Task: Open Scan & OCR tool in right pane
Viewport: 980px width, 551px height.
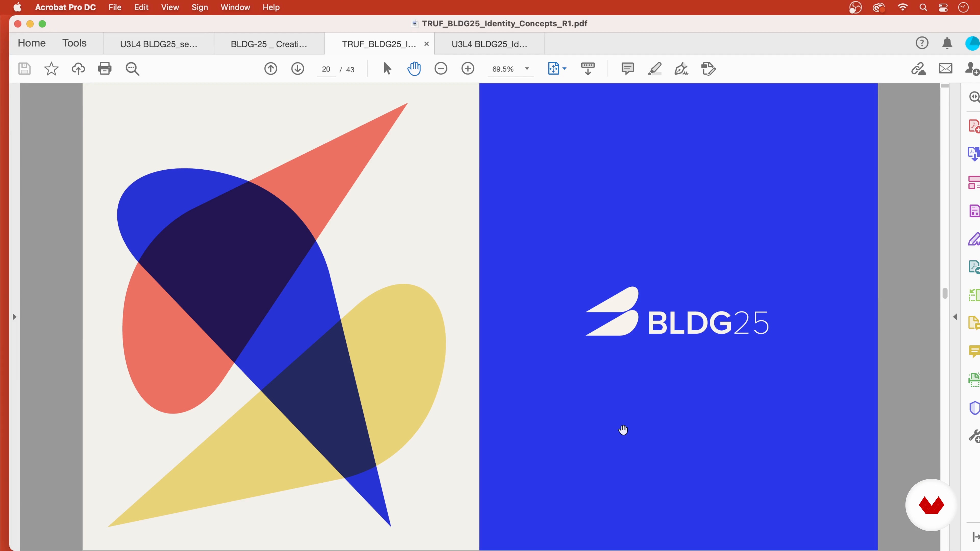Action: 974,380
